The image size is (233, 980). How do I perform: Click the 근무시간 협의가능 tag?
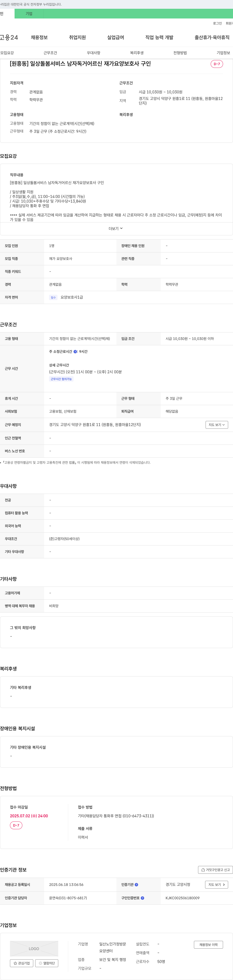coord(61,379)
